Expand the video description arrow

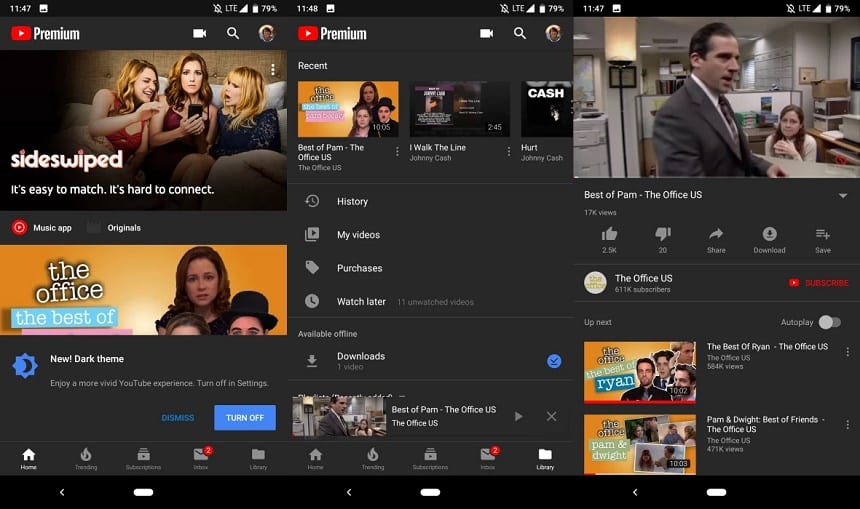[842, 195]
